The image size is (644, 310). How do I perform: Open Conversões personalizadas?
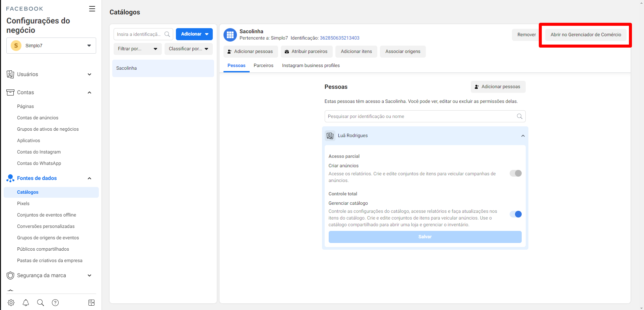[x=46, y=227]
